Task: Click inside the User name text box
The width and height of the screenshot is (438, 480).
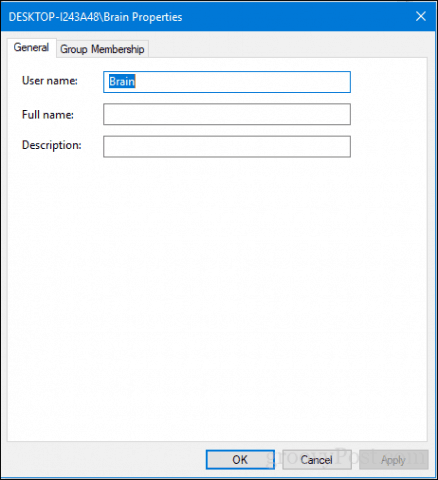Action: tap(227, 82)
